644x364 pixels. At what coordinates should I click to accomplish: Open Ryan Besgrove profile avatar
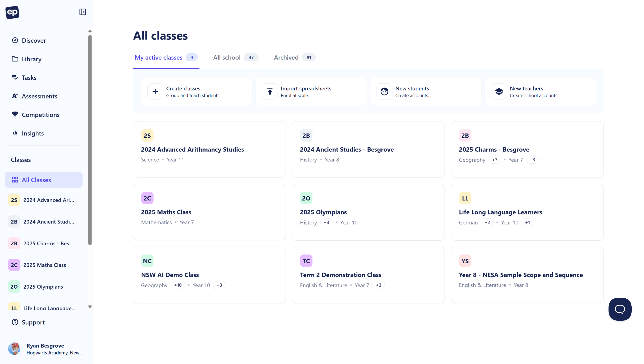(x=14, y=349)
